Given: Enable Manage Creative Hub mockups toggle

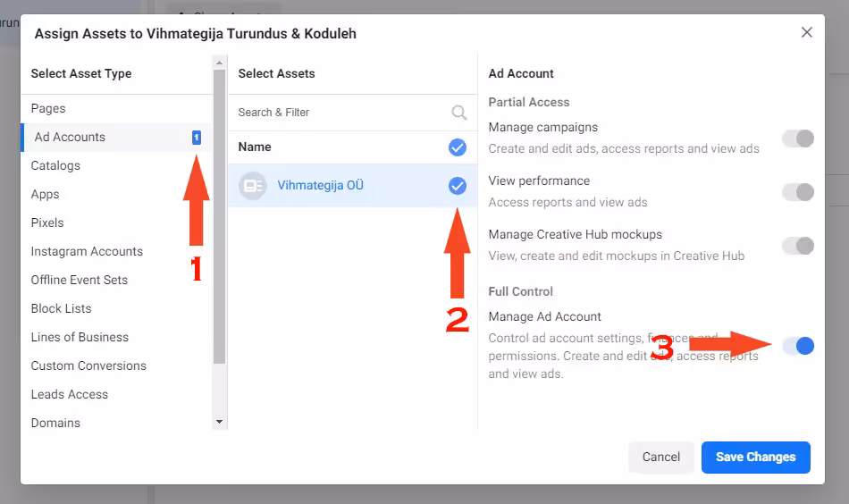Looking at the screenshot, I should pos(798,246).
